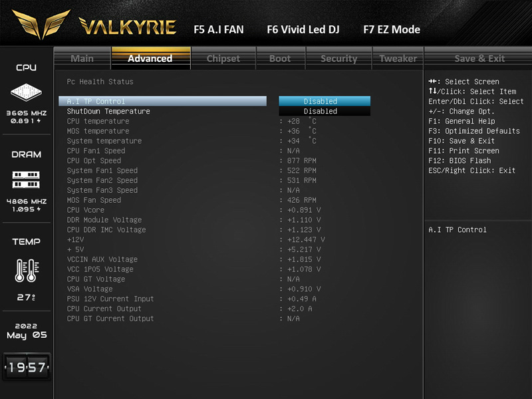
Task: Click the +5.217 V reading
Action: (304, 249)
